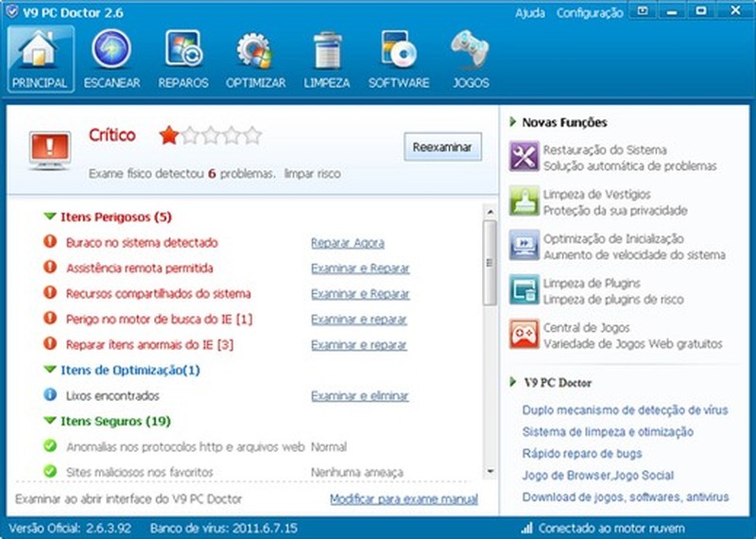This screenshot has width=756, height=539.
Task: Select 'Buraco no sistema detectado' text
Action: pyautogui.click(x=142, y=242)
